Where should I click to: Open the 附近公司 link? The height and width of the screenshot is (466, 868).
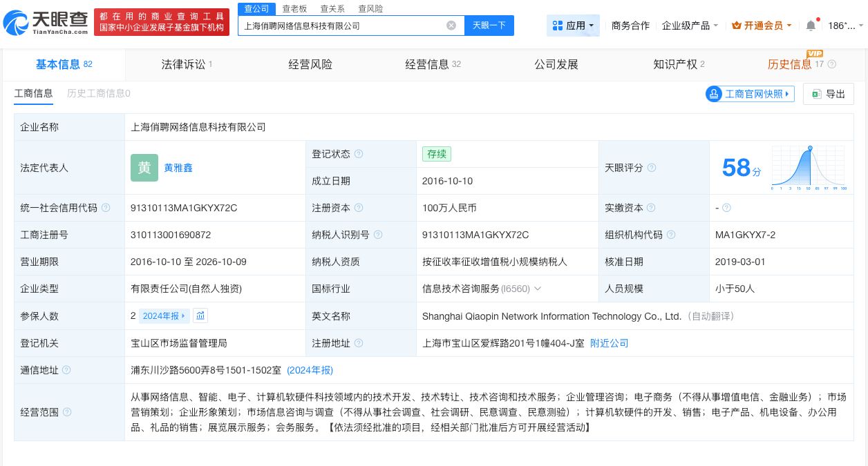609,343
